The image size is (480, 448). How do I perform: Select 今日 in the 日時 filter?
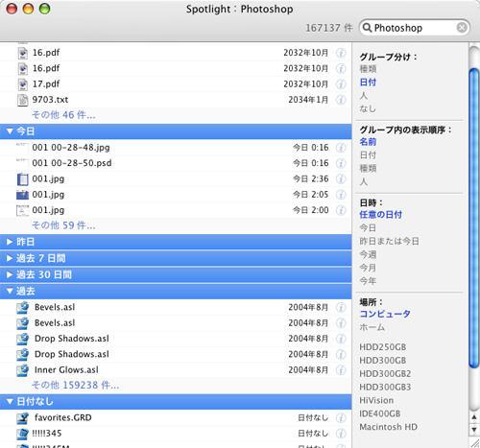tap(368, 228)
